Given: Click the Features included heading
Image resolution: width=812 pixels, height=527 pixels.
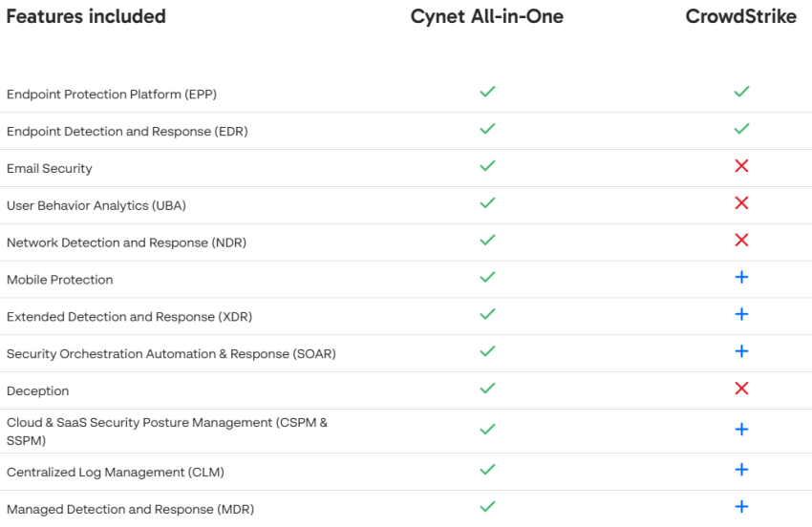Looking at the screenshot, I should (x=86, y=16).
